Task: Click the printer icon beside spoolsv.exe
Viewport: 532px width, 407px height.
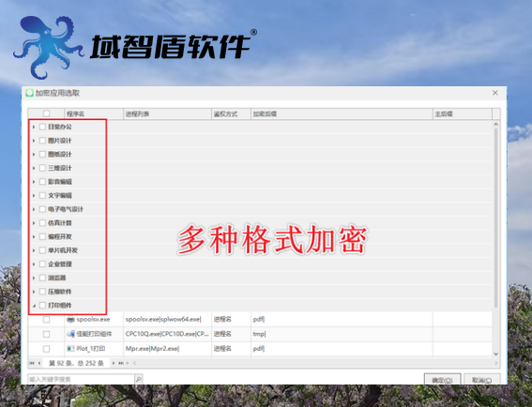Action: [x=70, y=319]
